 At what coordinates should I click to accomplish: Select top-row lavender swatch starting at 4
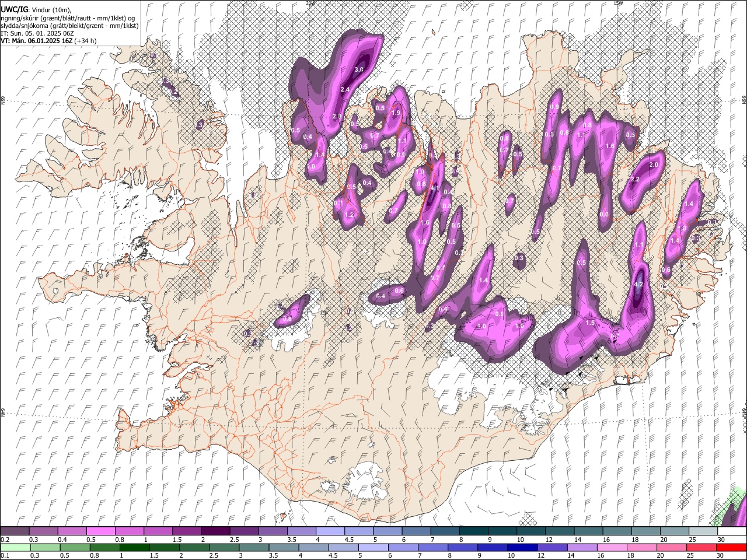tap(330, 531)
